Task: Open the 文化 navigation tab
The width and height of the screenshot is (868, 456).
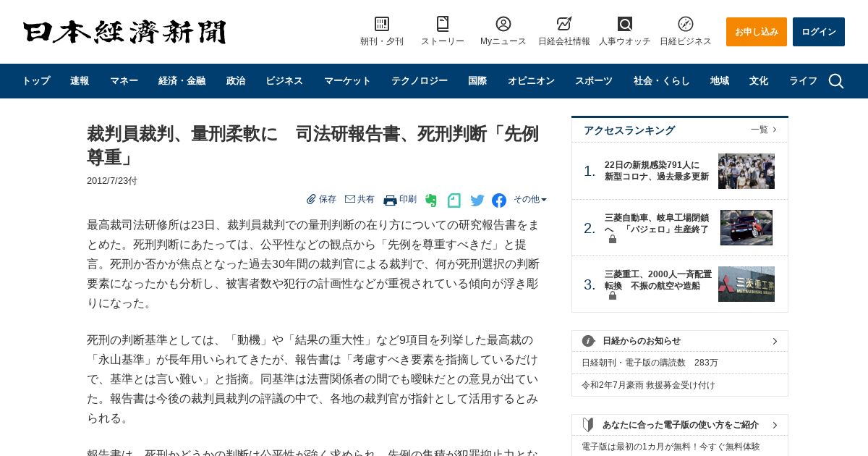Action: (759, 81)
